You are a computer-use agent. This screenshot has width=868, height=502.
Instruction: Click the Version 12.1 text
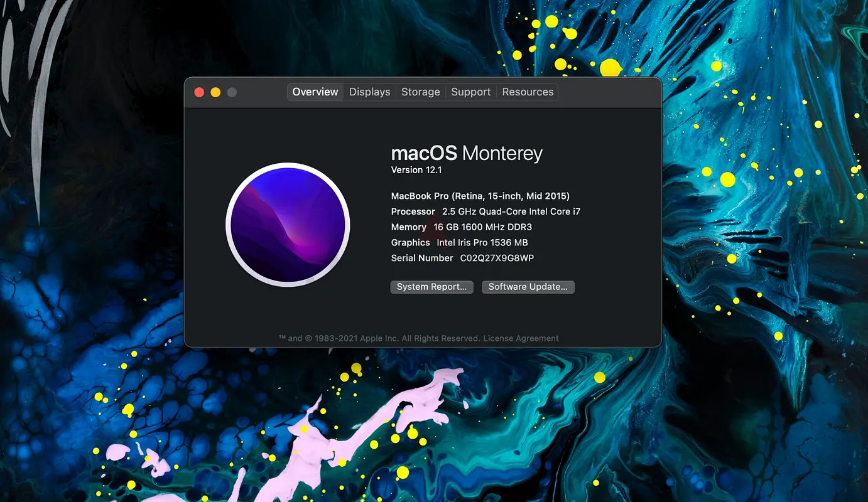pos(417,170)
